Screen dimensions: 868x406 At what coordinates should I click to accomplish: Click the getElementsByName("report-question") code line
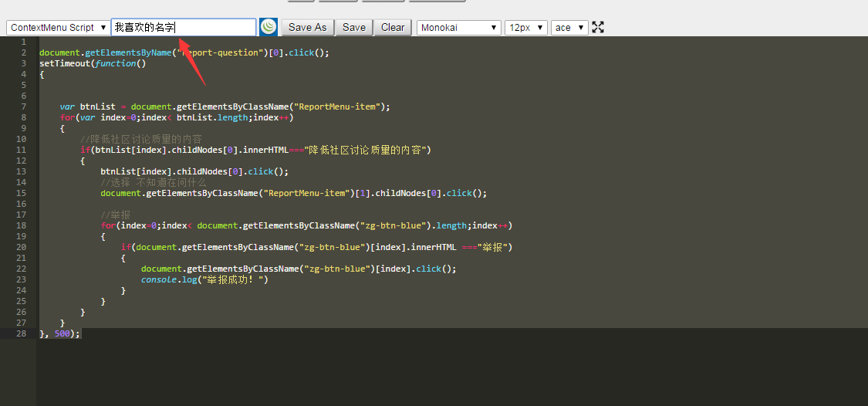(x=184, y=52)
